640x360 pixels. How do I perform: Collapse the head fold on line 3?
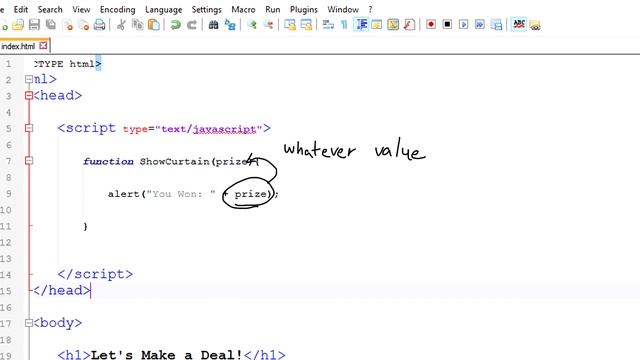pyautogui.click(x=29, y=96)
